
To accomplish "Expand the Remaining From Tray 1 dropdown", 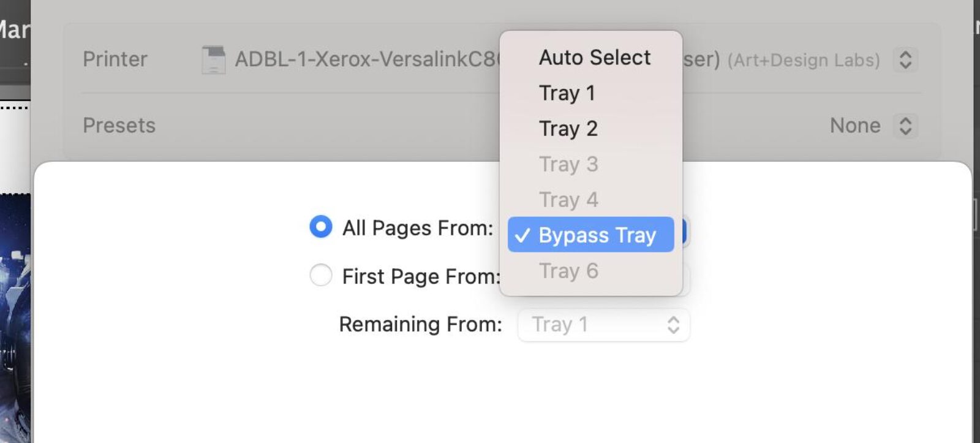I will [603, 325].
